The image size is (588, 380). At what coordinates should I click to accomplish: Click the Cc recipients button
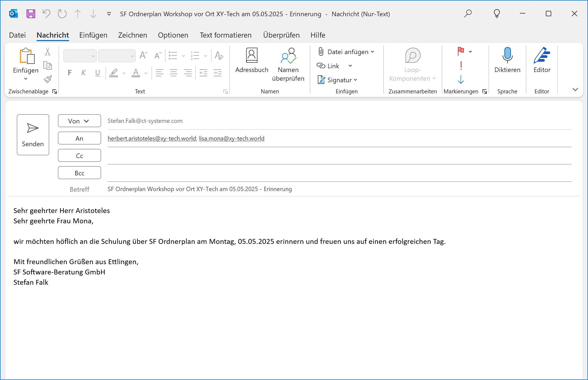(79, 156)
